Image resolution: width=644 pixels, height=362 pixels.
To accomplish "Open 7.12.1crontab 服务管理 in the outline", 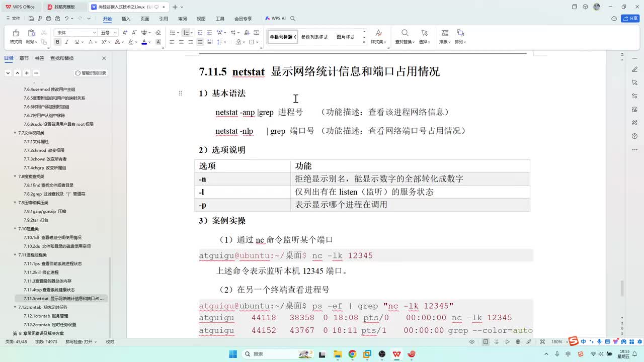I will tap(46, 316).
